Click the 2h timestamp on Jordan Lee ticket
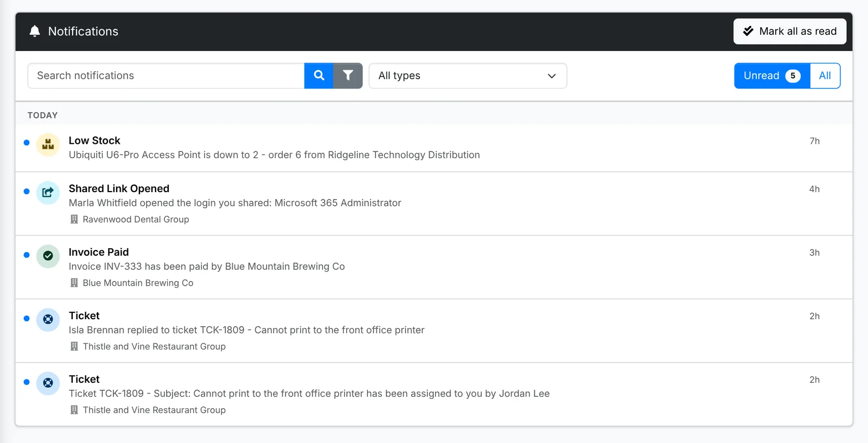Screen dimensions: 868x443 pyautogui.click(x=814, y=379)
